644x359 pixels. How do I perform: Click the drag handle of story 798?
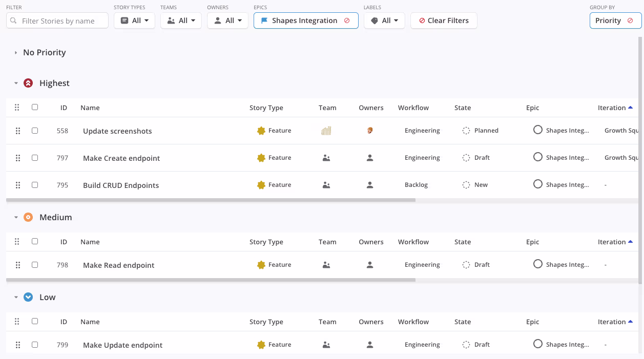18,265
